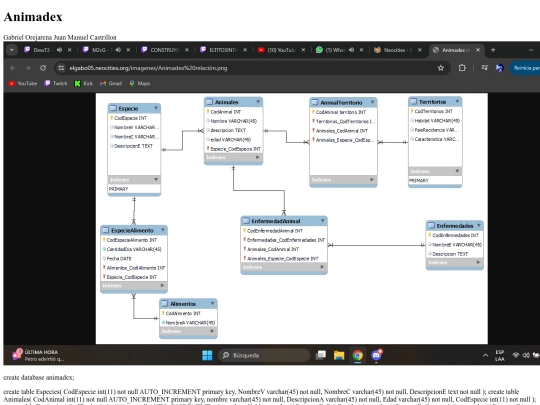Viewport: 540px width, 405px height.
Task: Click the Reinicia para button
Action: [x=525, y=68]
